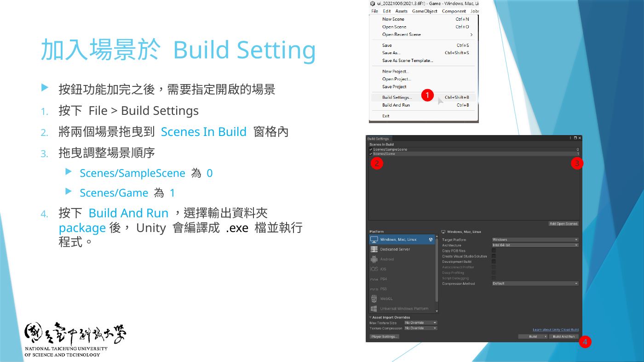Screen dimensions: 644x362
Task: Click Player Settings... button
Action: point(385,337)
